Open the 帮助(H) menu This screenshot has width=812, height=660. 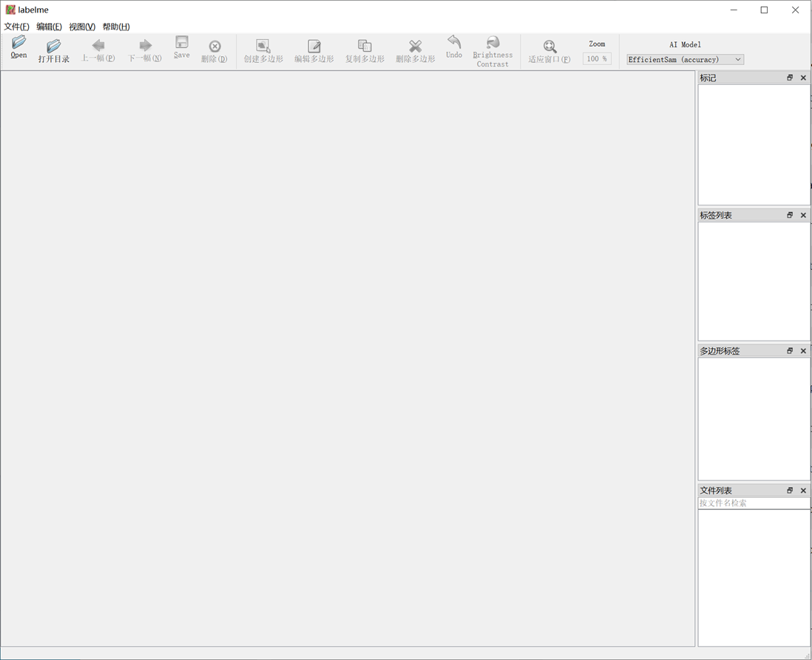[116, 27]
